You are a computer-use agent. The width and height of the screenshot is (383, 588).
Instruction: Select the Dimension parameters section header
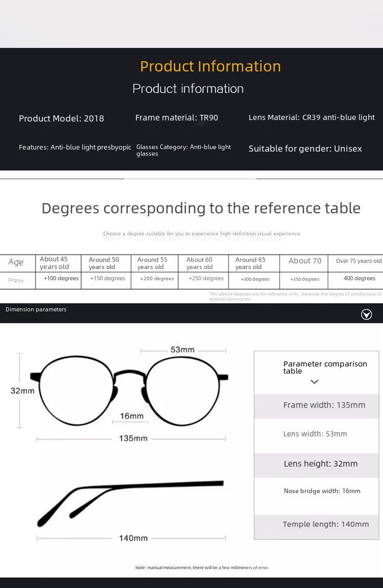click(36, 309)
